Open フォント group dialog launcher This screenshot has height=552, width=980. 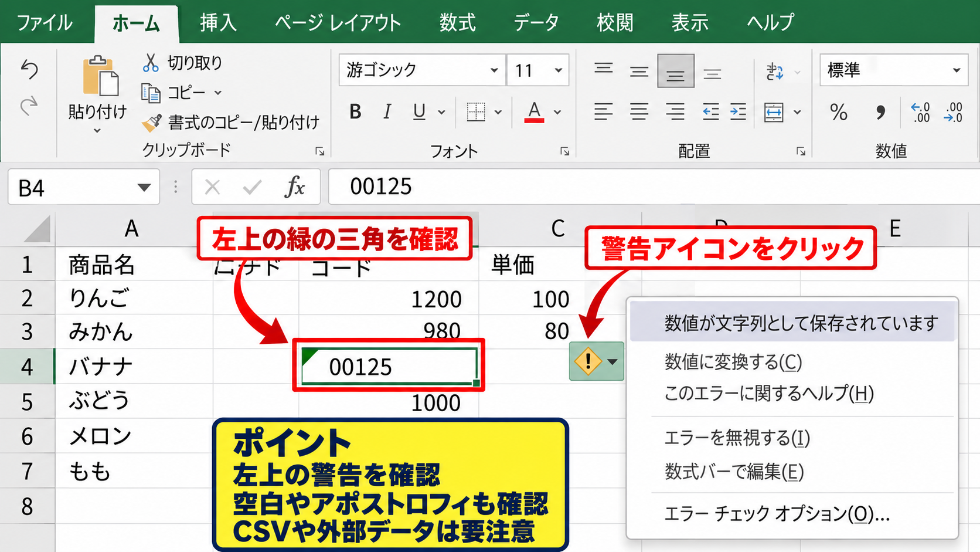click(565, 151)
